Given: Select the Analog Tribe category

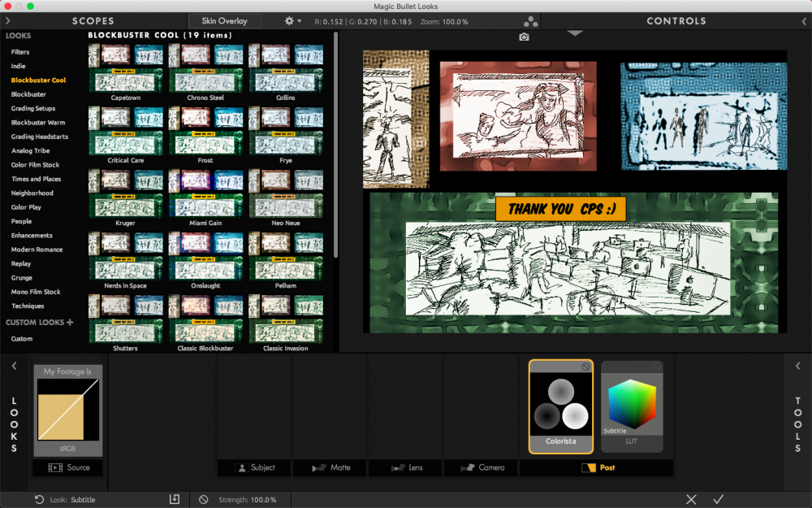Looking at the screenshot, I should point(31,150).
